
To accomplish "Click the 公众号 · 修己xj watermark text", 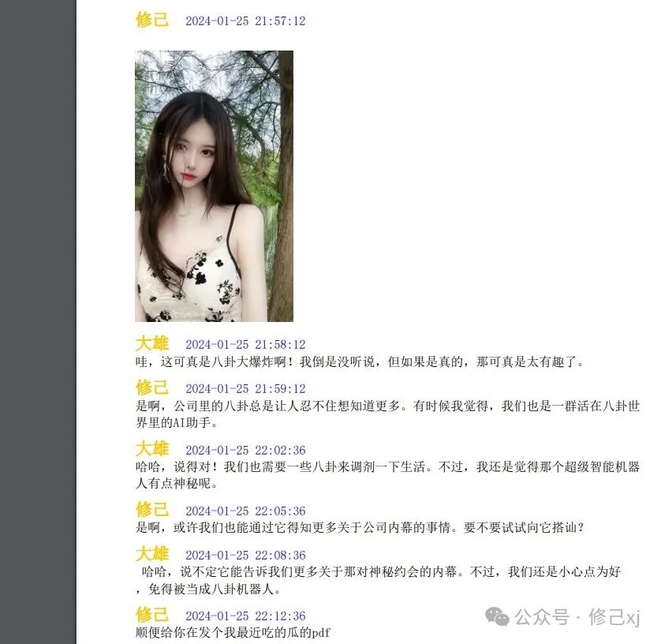I will click(x=577, y=617).
